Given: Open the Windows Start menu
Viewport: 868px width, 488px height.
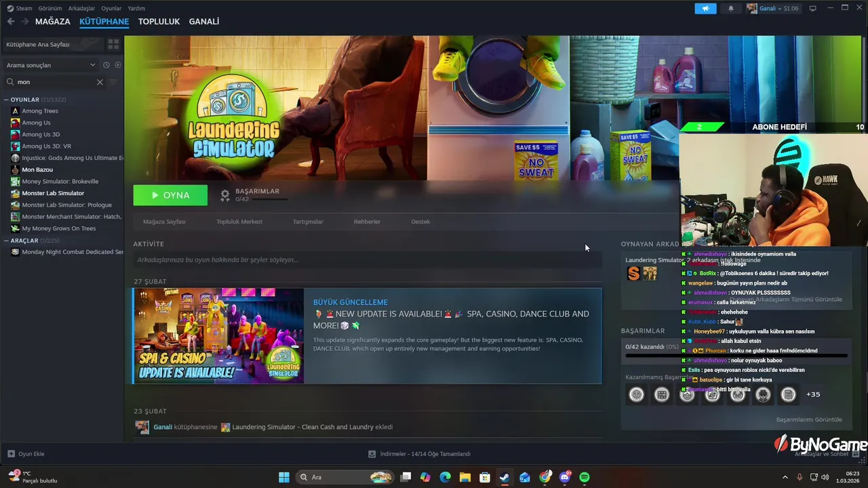Looking at the screenshot, I should [x=284, y=477].
